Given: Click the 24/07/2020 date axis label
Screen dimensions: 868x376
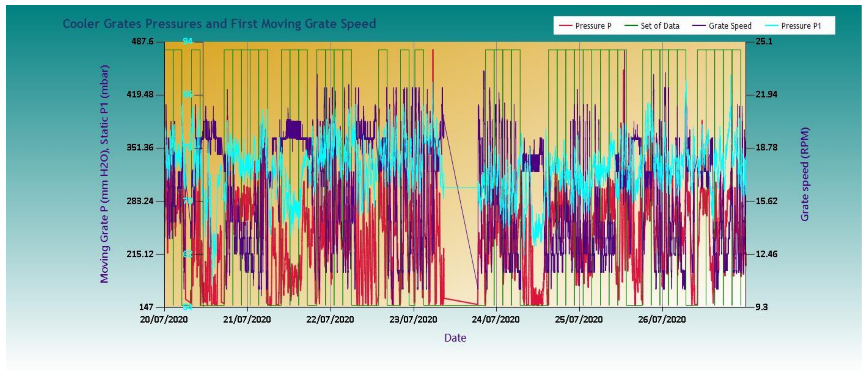Looking at the screenshot, I should click(x=496, y=319).
